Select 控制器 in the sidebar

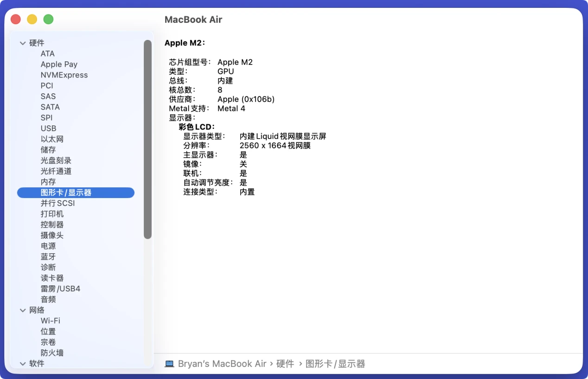point(52,225)
